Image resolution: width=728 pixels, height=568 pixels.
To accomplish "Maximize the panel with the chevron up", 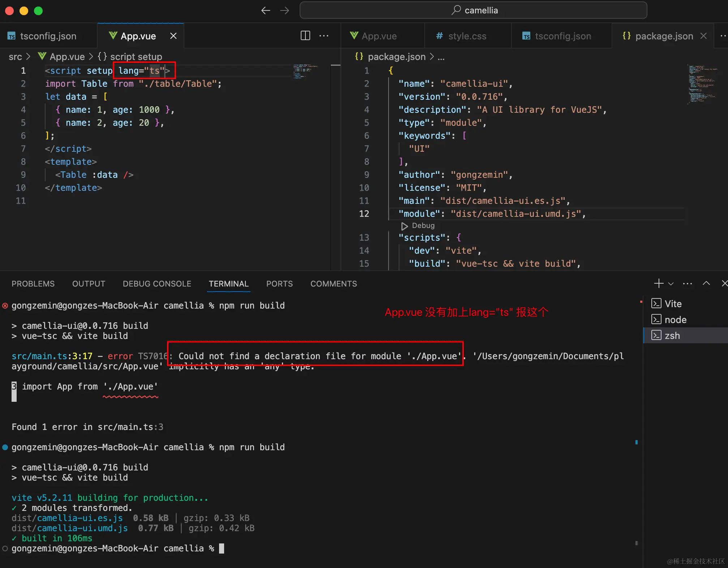I will click(706, 283).
